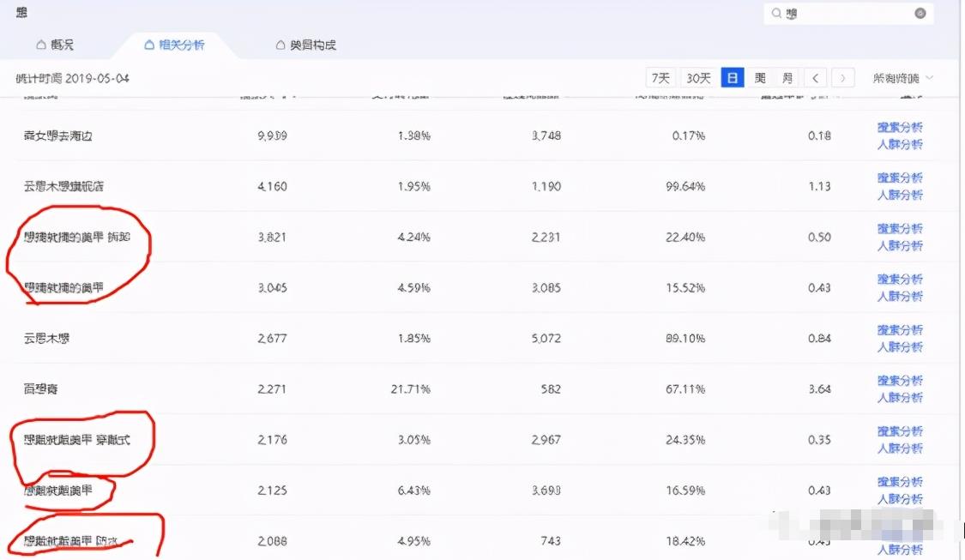965x560 pixels.
Task: Open 搜索分析 for the 4,160 row
Action: (900, 178)
